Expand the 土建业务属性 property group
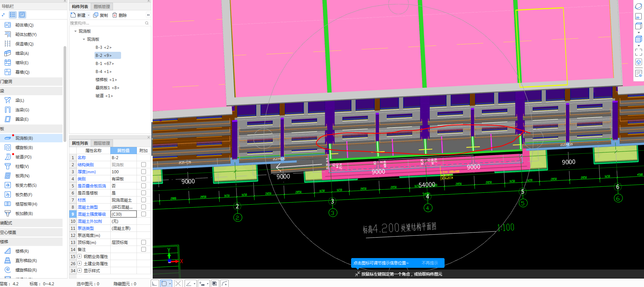The image size is (644, 287). [x=80, y=263]
